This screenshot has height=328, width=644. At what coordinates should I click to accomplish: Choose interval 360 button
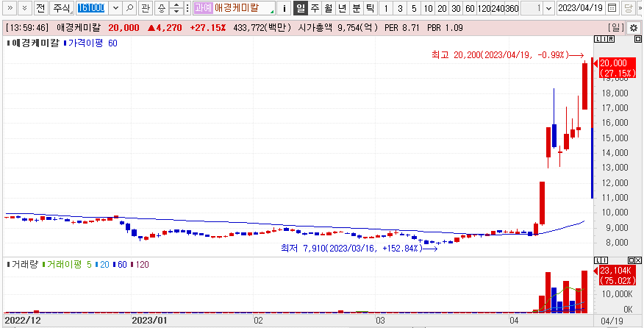(x=512, y=8)
